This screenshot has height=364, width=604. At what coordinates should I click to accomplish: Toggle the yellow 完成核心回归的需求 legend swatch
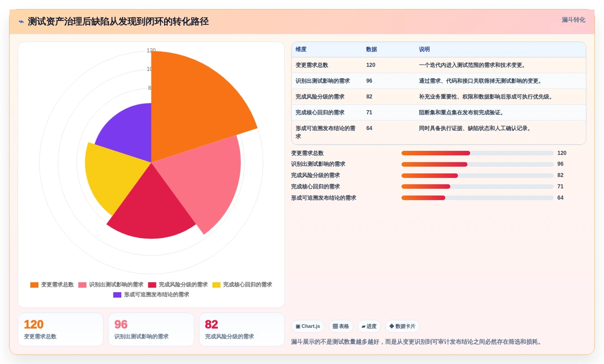(217, 285)
